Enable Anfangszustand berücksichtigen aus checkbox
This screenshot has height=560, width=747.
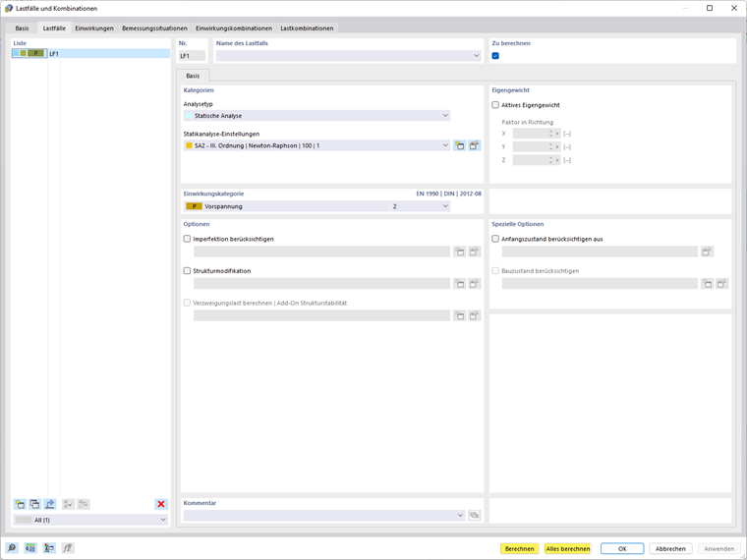(495, 239)
